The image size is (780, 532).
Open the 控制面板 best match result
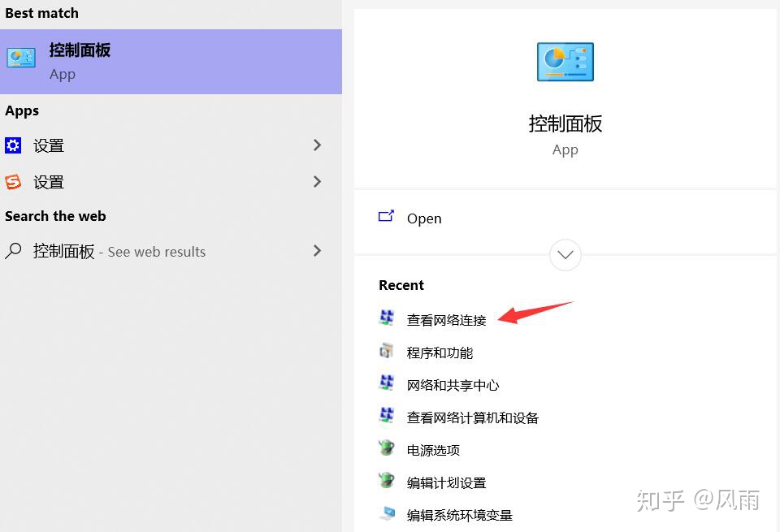(x=171, y=62)
